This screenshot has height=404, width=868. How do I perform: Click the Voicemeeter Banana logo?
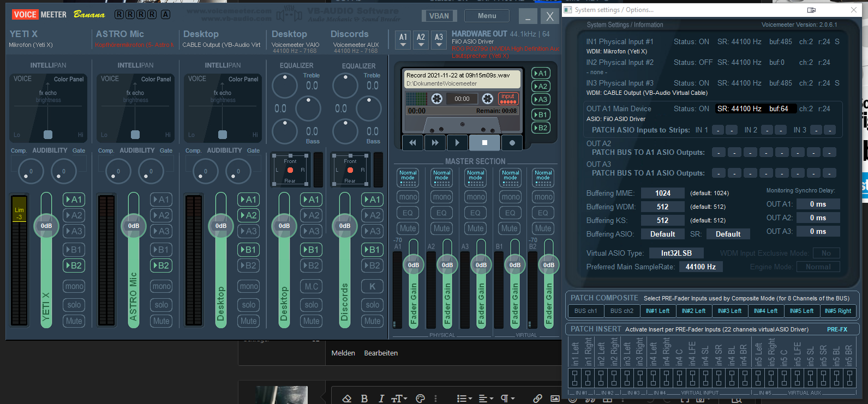(58, 15)
